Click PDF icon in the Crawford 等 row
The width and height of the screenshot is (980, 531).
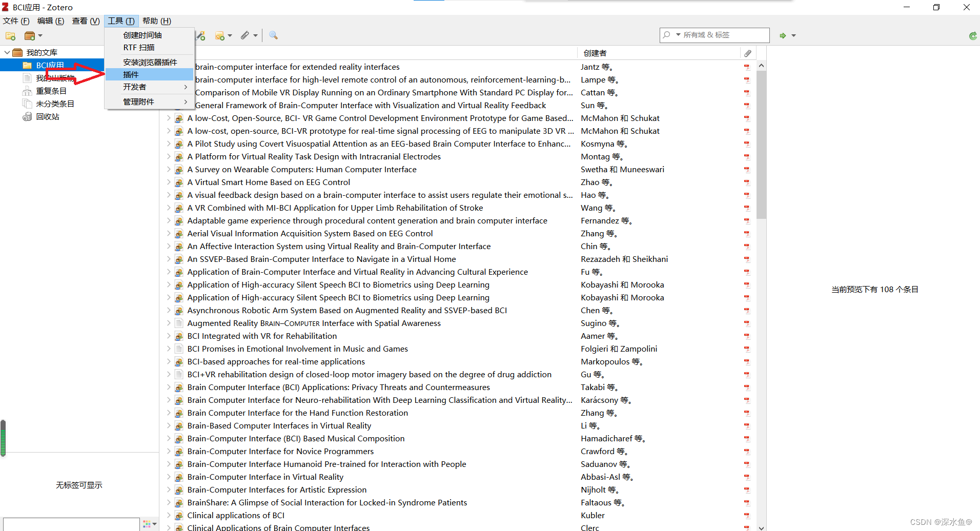(747, 452)
